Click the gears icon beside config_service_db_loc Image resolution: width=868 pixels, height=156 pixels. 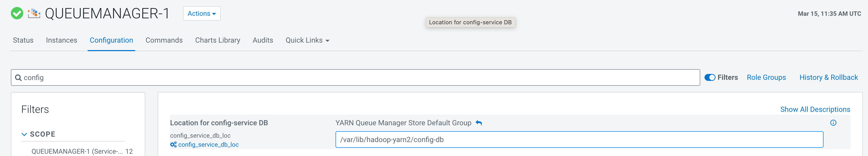point(173,145)
